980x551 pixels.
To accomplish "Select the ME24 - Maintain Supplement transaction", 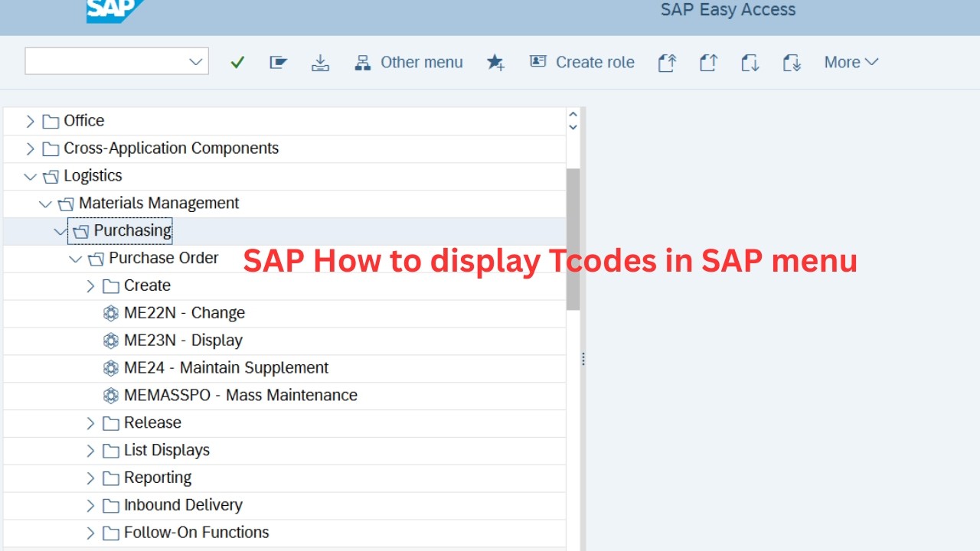I will point(227,368).
